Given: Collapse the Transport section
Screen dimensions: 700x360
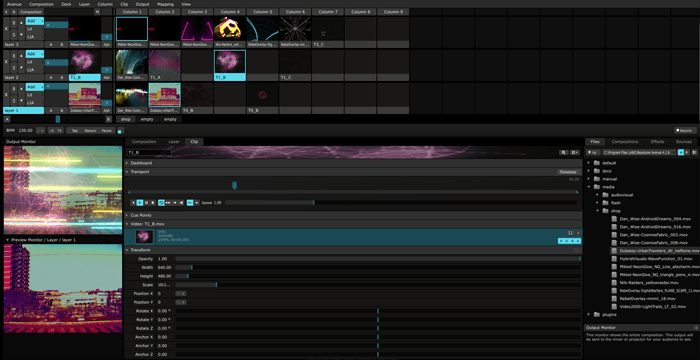Looking at the screenshot, I should pos(127,172).
